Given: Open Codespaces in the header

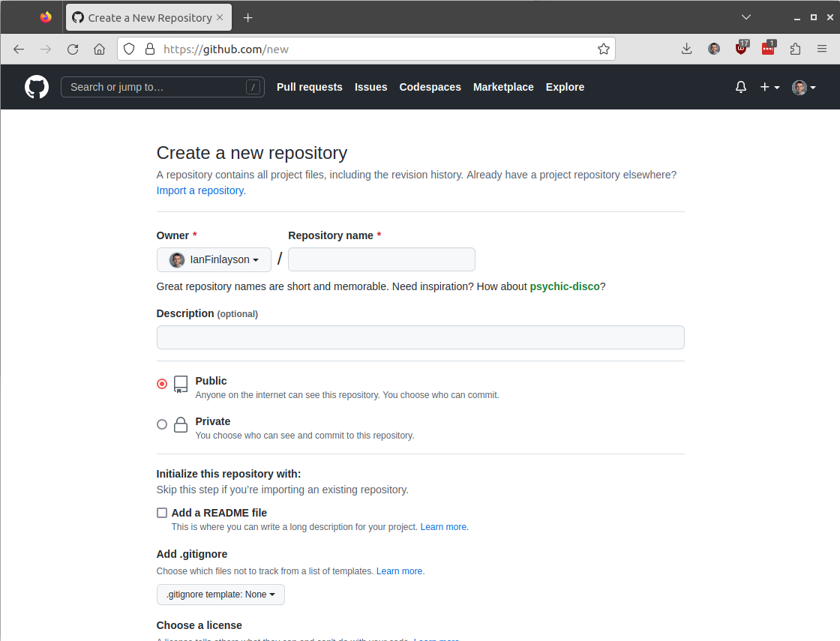Looking at the screenshot, I should click(430, 87).
